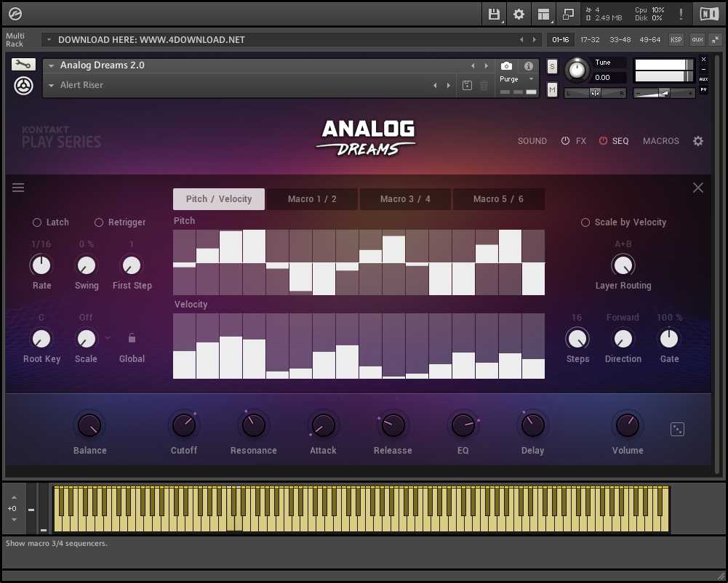Select rack page 01-16

click(561, 39)
